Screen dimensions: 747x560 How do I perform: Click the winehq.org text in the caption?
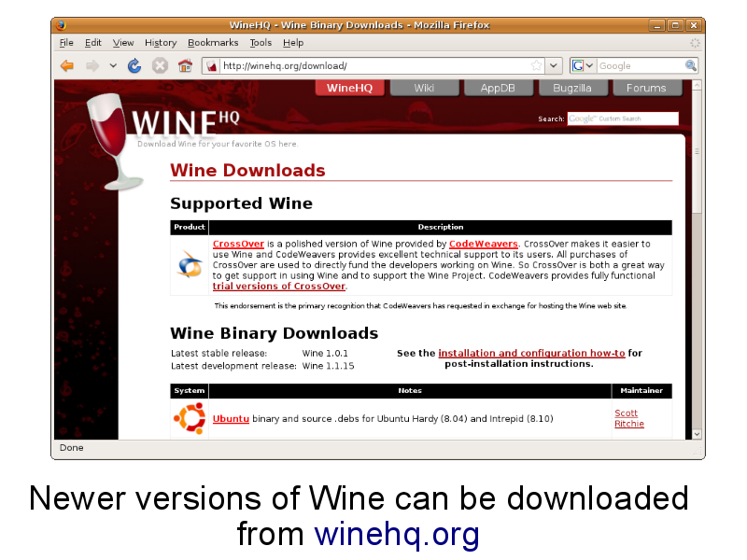coord(397,533)
